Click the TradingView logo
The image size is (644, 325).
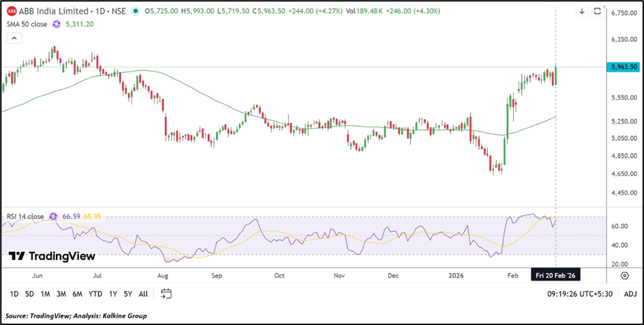[x=52, y=256]
